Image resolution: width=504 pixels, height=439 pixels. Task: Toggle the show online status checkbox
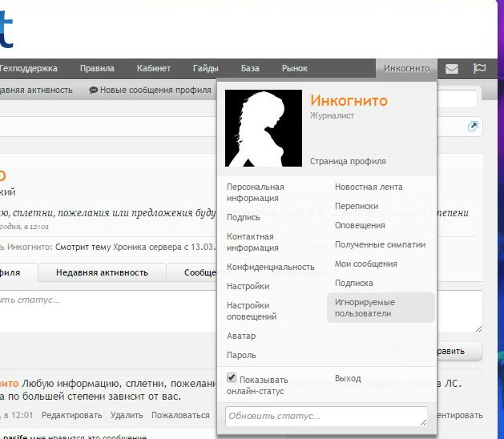click(232, 378)
